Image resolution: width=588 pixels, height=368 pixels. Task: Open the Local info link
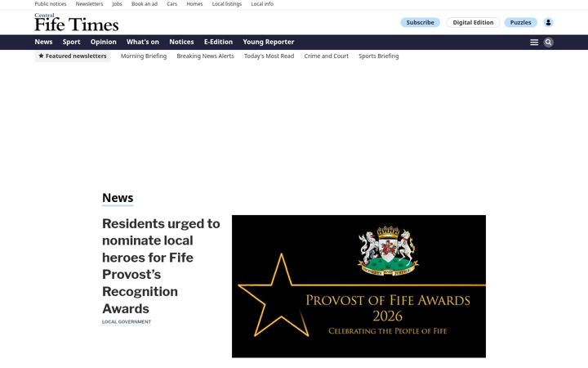click(x=262, y=4)
